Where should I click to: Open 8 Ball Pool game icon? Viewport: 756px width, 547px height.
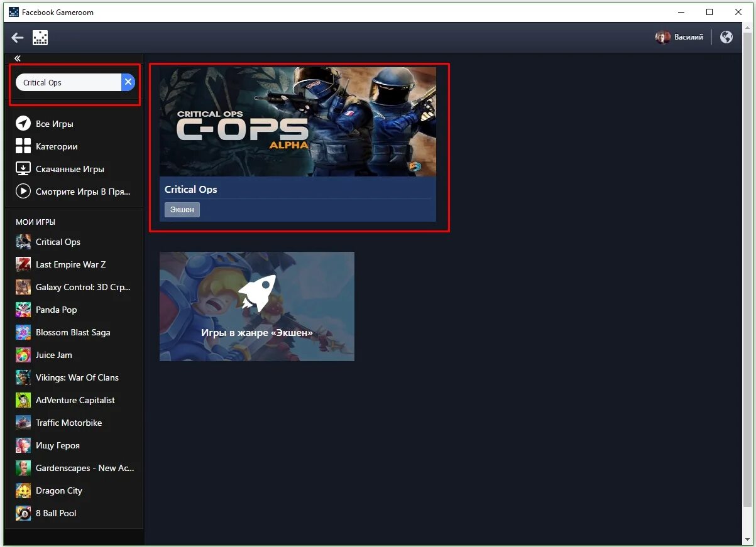point(23,513)
